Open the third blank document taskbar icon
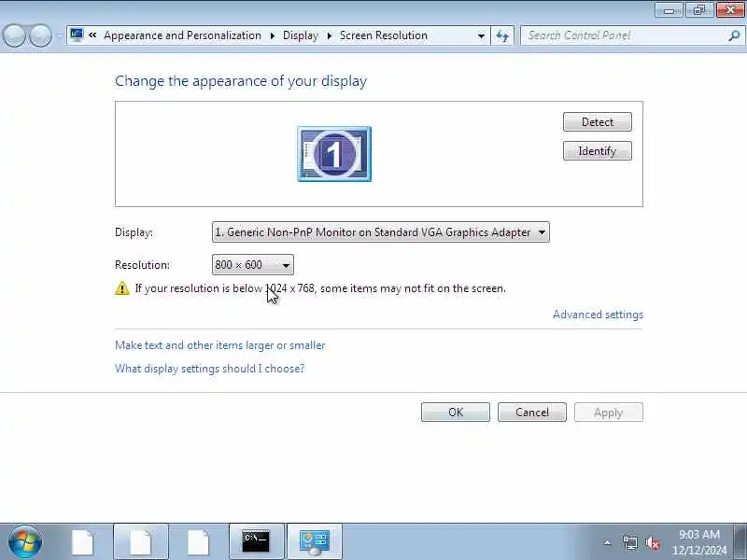The image size is (747, 560). coord(198,542)
